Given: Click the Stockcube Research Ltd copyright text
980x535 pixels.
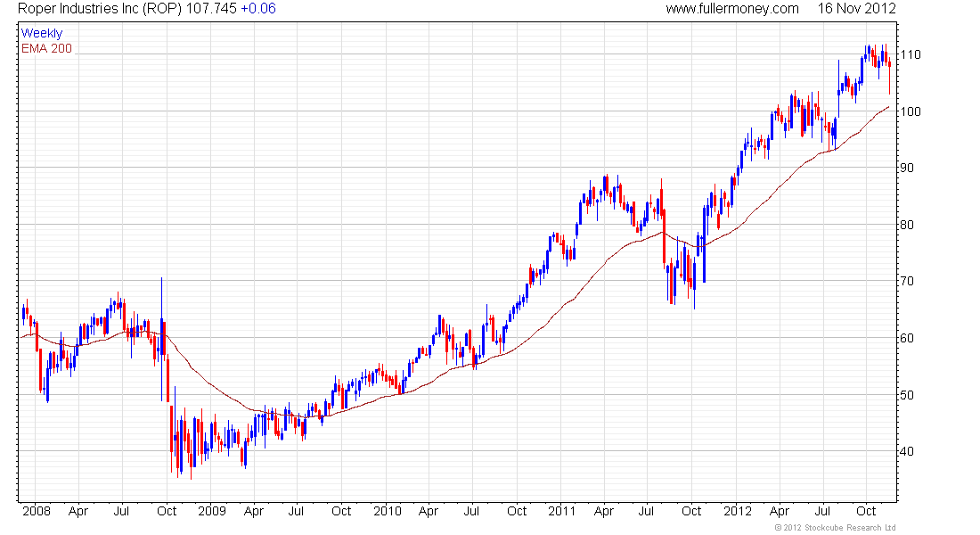Looking at the screenshot, I should point(835,528).
